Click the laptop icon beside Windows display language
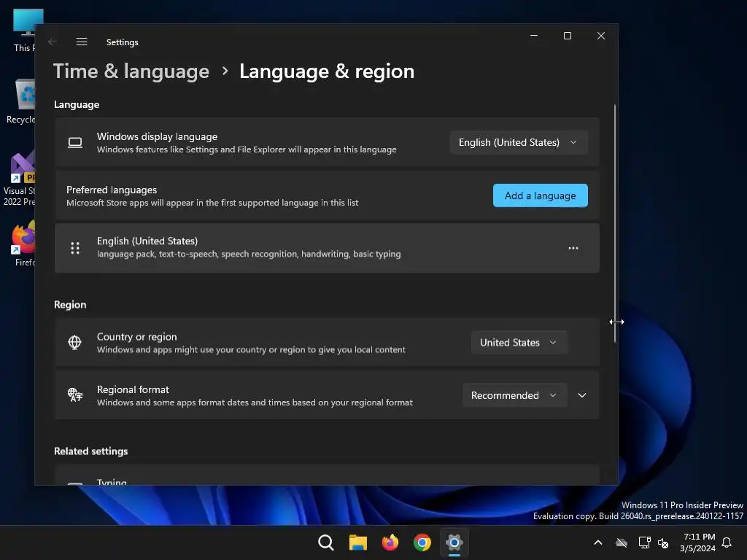Viewport: 747px width, 560px height. pos(75,142)
